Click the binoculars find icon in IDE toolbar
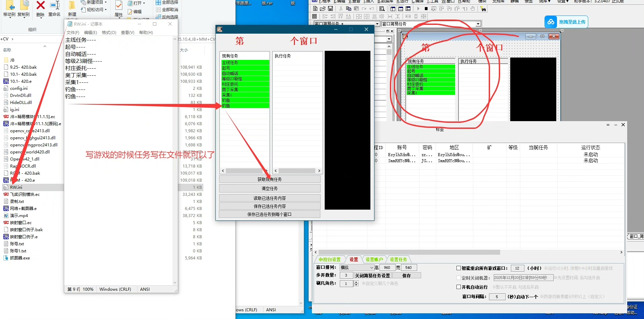Viewport: 644px width, 319px height. (x=483, y=9)
